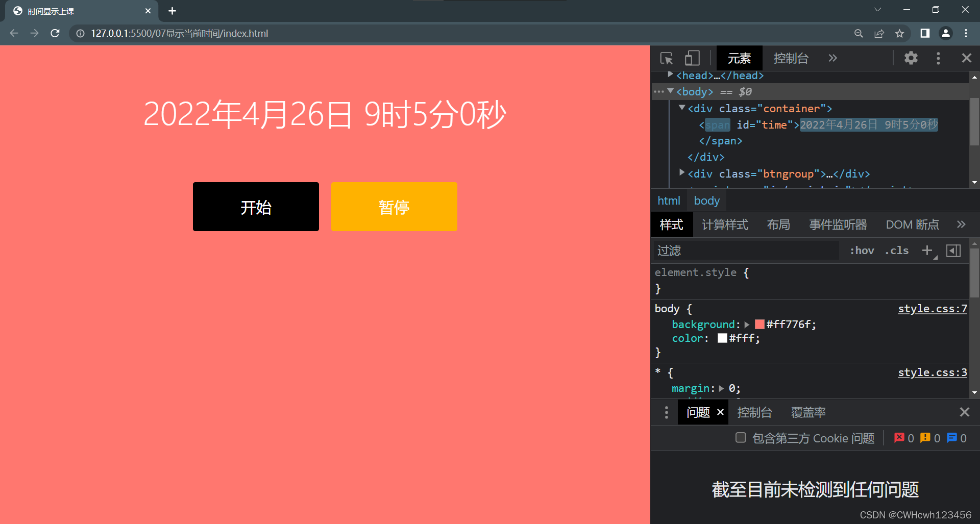Close the DevTools panel
Viewport: 980px width, 524px height.
pyautogui.click(x=966, y=58)
